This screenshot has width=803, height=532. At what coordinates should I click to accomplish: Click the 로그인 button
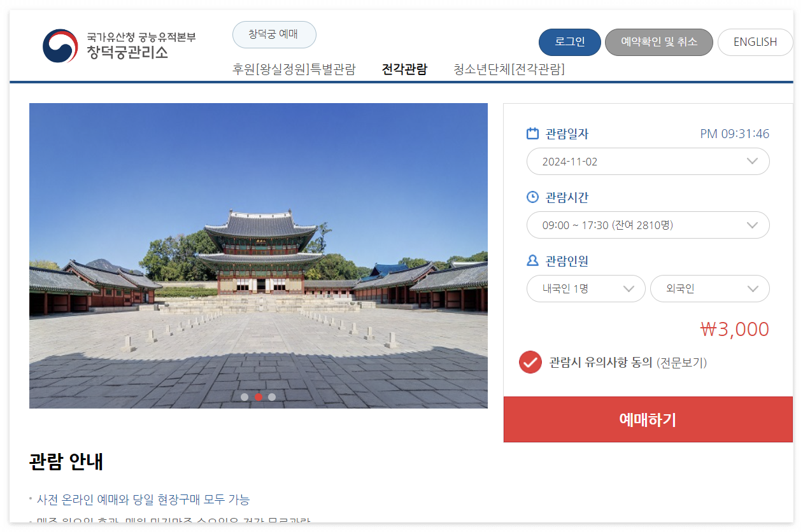[x=570, y=42]
